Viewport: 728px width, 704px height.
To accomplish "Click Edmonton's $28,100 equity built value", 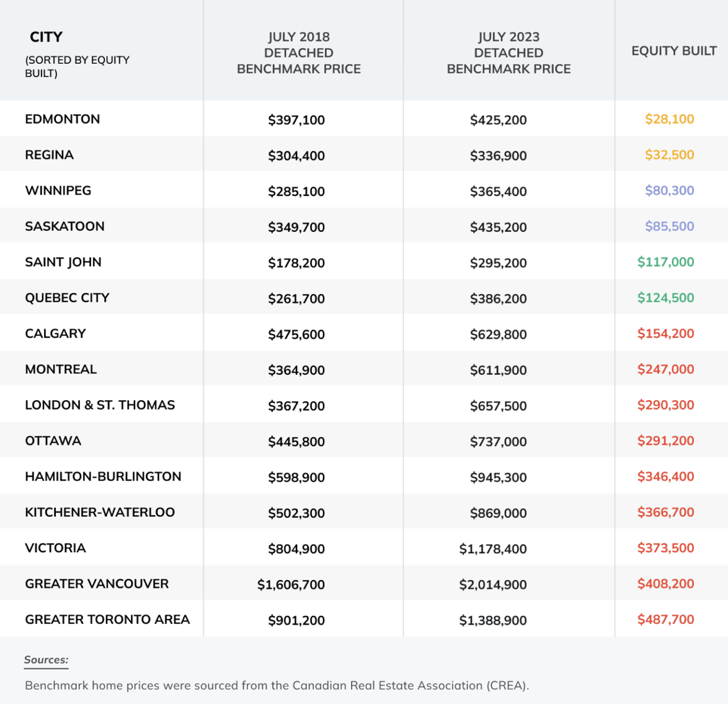I will click(x=669, y=119).
